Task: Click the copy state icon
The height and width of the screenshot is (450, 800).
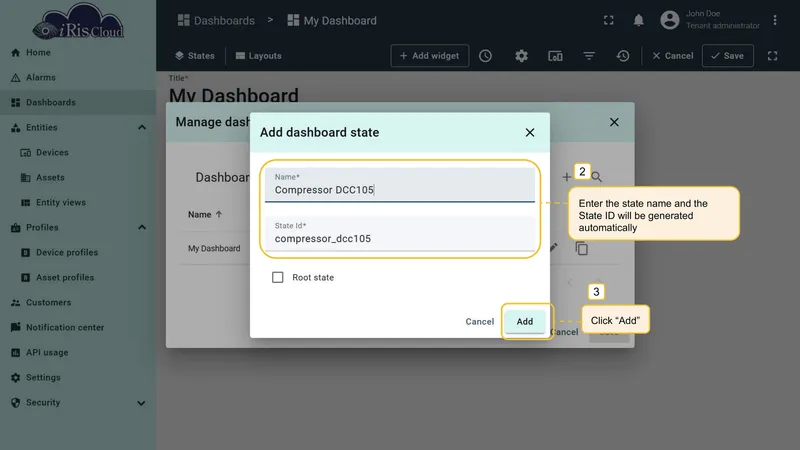Action: pyautogui.click(x=582, y=248)
